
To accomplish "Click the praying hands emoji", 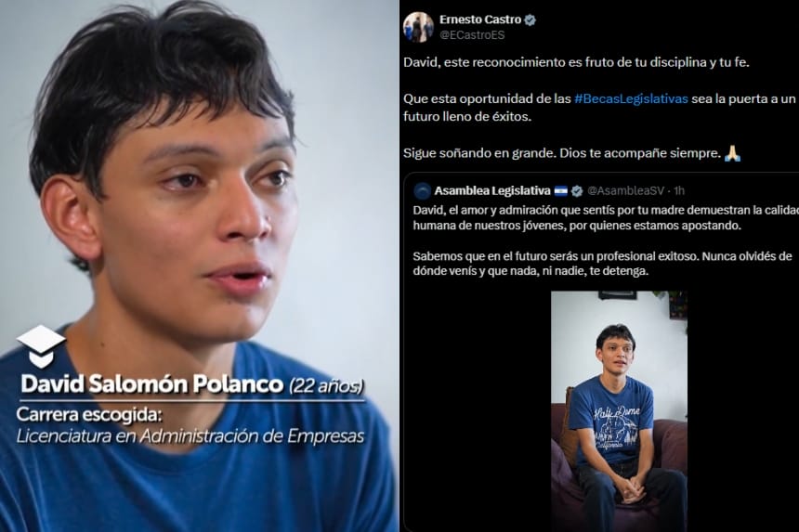I will pos(732,153).
